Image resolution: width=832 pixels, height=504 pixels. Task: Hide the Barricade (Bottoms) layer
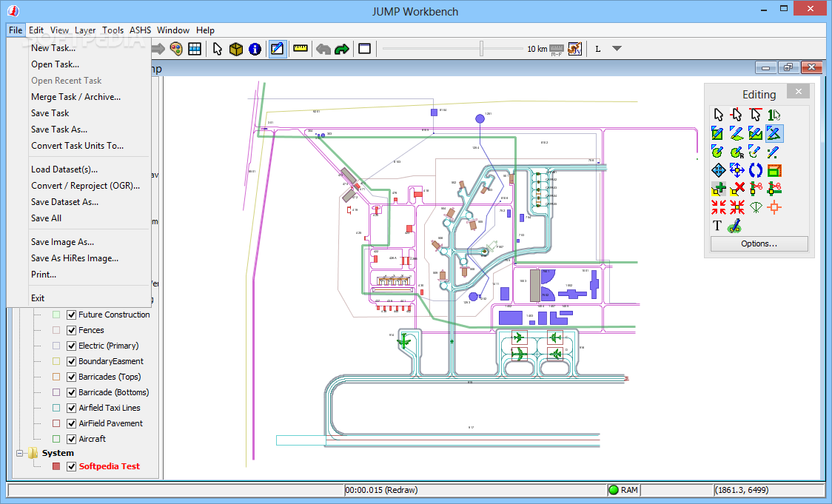[72, 392]
